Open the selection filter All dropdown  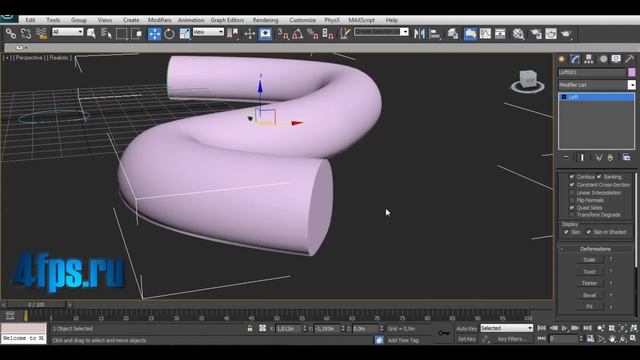pyautogui.click(x=68, y=31)
